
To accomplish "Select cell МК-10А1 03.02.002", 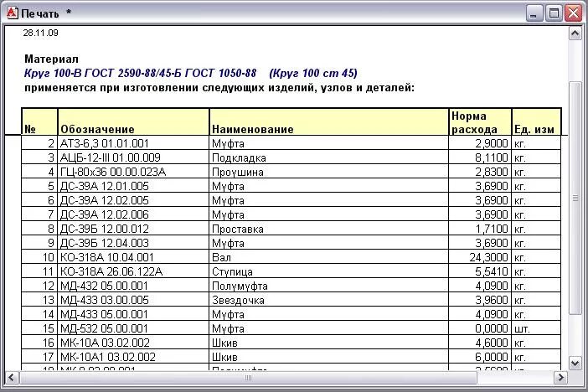I will pyautogui.click(x=133, y=357).
